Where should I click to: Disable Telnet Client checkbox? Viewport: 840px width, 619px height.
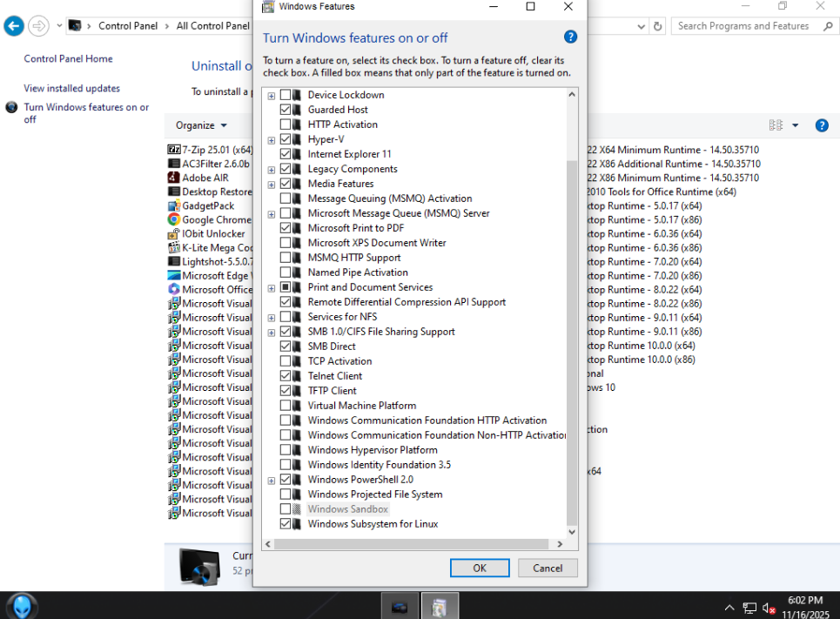tap(286, 376)
